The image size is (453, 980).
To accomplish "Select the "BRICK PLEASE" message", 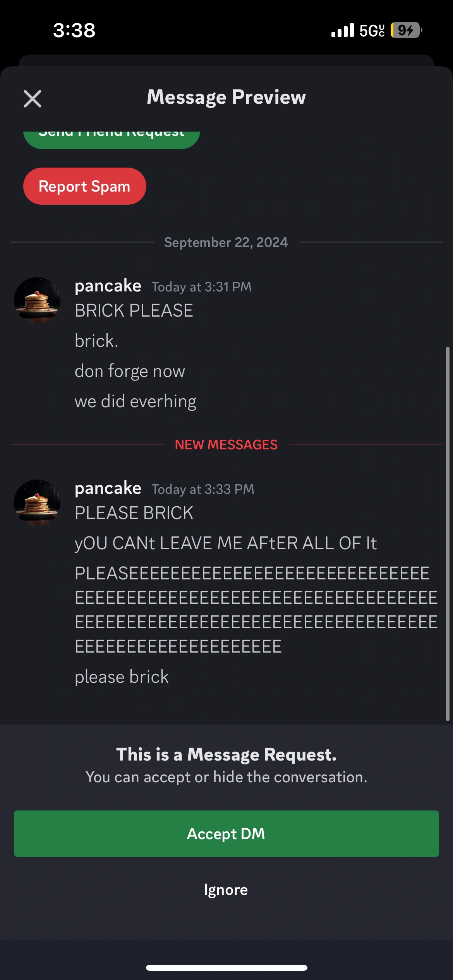I will (x=134, y=310).
